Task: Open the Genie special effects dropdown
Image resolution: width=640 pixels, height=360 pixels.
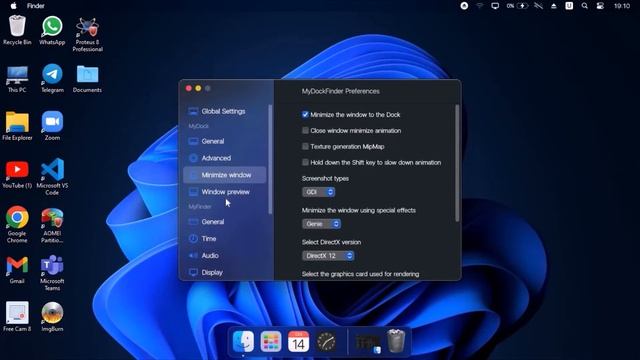Action: pyautogui.click(x=321, y=224)
